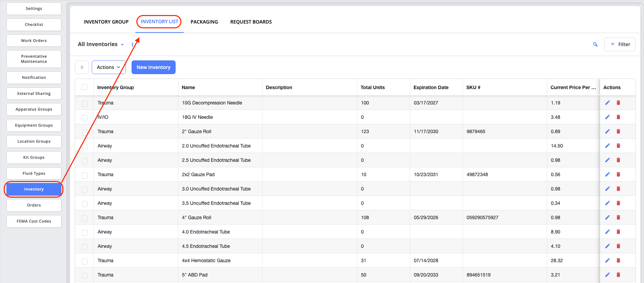644x283 pixels.
Task: Go to Location Groups
Action: (34, 141)
